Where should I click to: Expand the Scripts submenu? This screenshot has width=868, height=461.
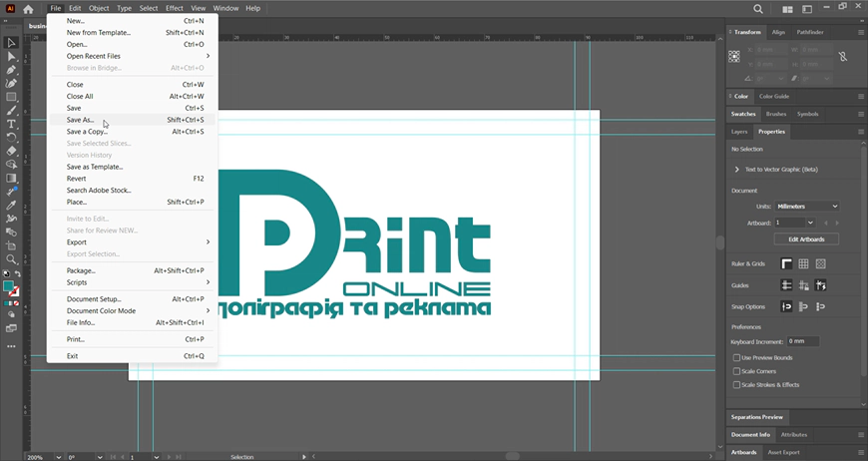tap(133, 282)
